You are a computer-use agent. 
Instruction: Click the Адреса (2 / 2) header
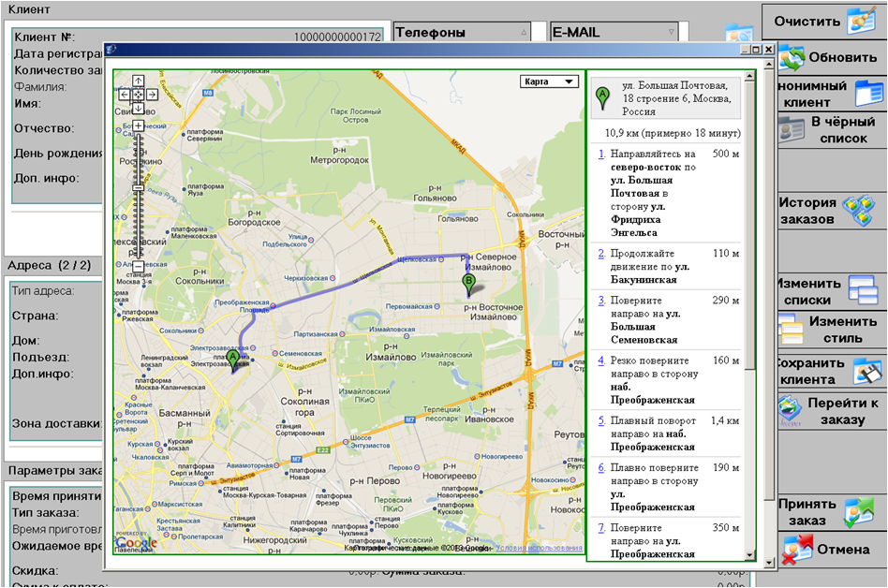click(50, 265)
